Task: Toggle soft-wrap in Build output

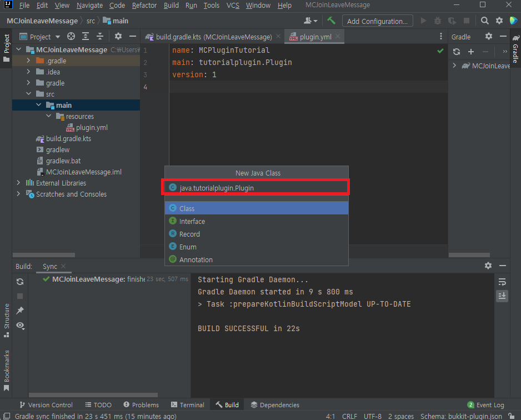Action: click(x=502, y=282)
